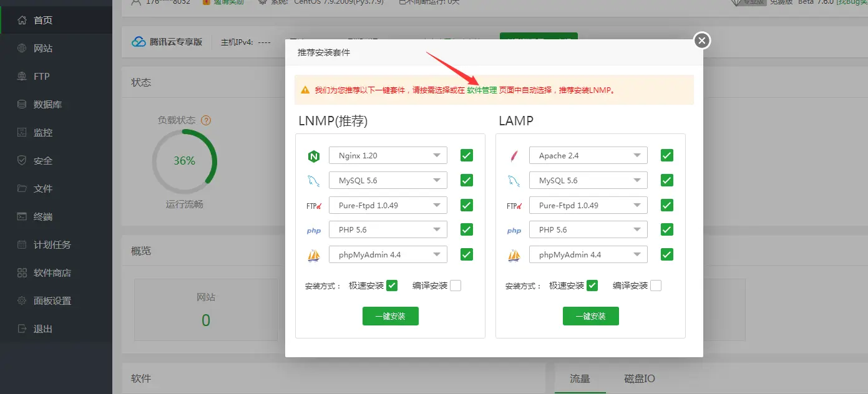Viewport: 868px width, 394px height.
Task: Click the Nginx logo icon in LNMP
Action: point(314,156)
